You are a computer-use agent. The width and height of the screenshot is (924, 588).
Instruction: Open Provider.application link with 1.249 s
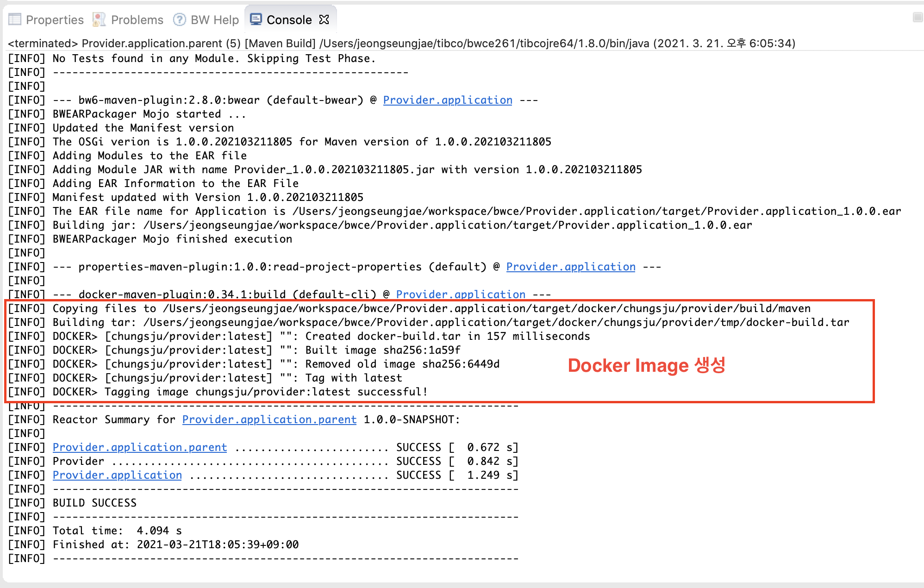click(x=117, y=475)
